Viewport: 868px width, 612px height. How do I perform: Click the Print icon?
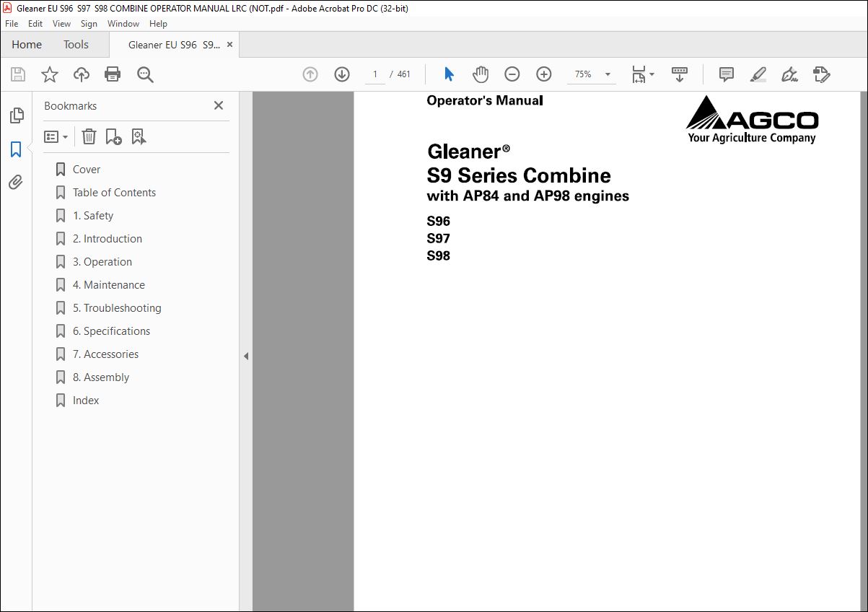tap(113, 74)
